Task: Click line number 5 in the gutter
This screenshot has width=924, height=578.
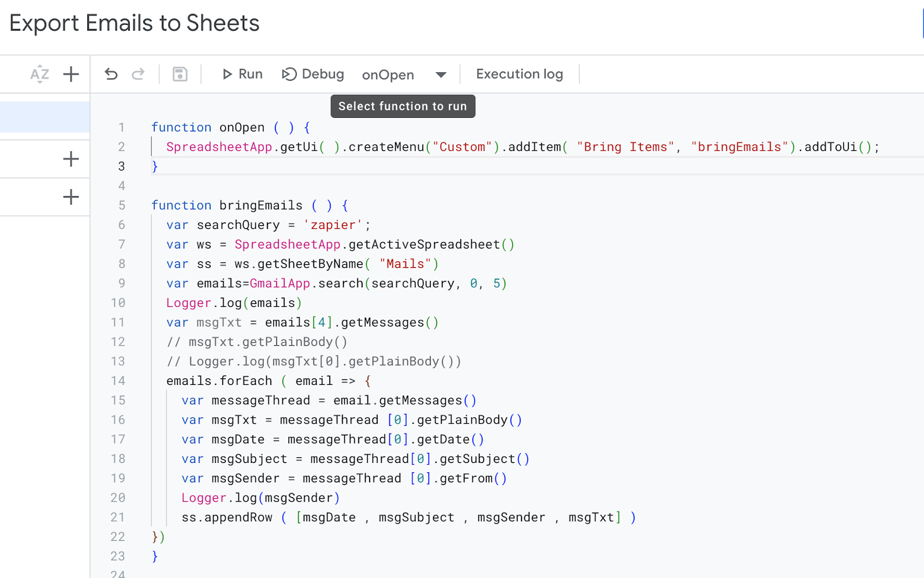Action: pos(121,205)
